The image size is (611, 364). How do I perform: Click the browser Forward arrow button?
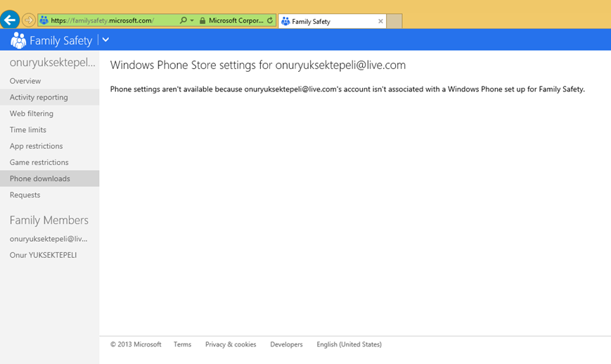28,20
